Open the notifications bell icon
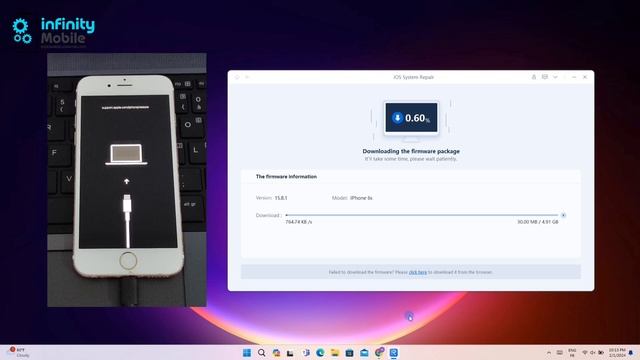 click(631, 353)
